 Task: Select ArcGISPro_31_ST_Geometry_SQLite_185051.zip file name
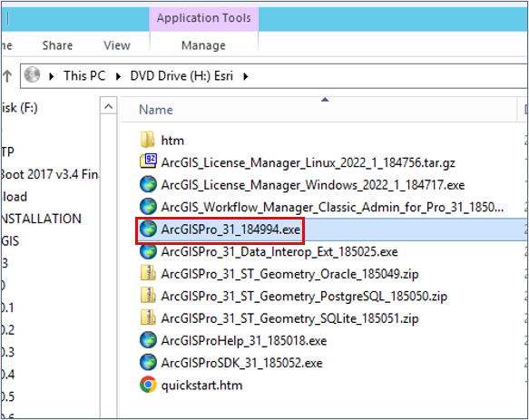coord(289,318)
